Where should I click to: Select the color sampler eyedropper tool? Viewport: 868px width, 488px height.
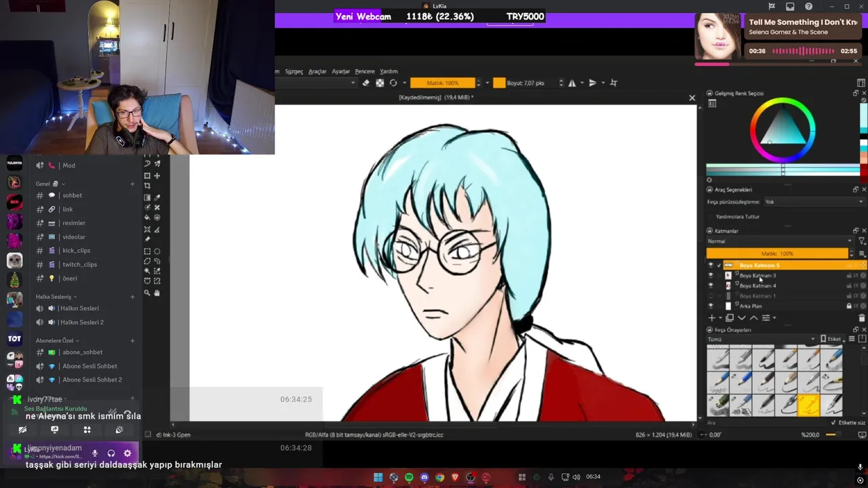(157, 197)
